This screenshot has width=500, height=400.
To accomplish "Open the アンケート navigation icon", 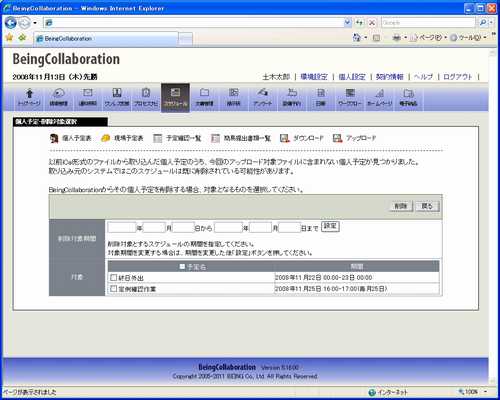I will click(x=263, y=97).
